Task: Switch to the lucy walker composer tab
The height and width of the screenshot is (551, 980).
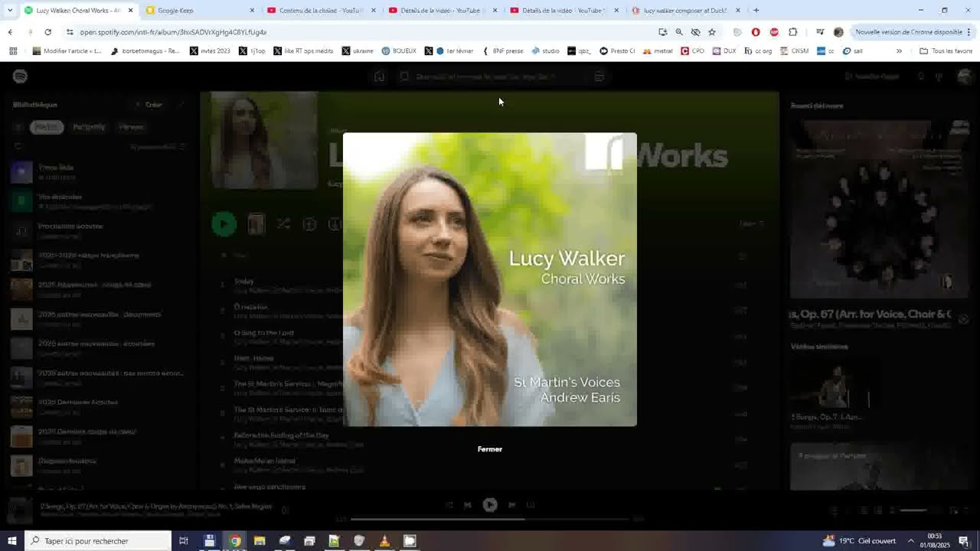Action: point(687,11)
